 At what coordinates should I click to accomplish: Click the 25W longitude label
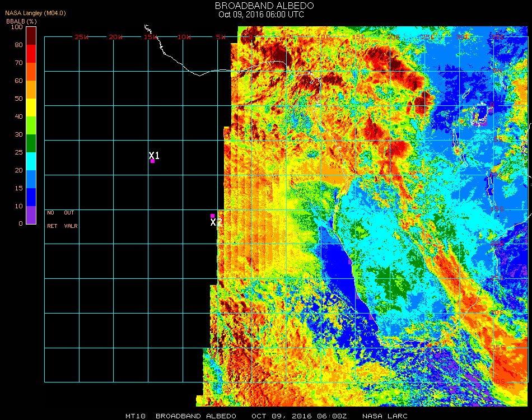82,37
